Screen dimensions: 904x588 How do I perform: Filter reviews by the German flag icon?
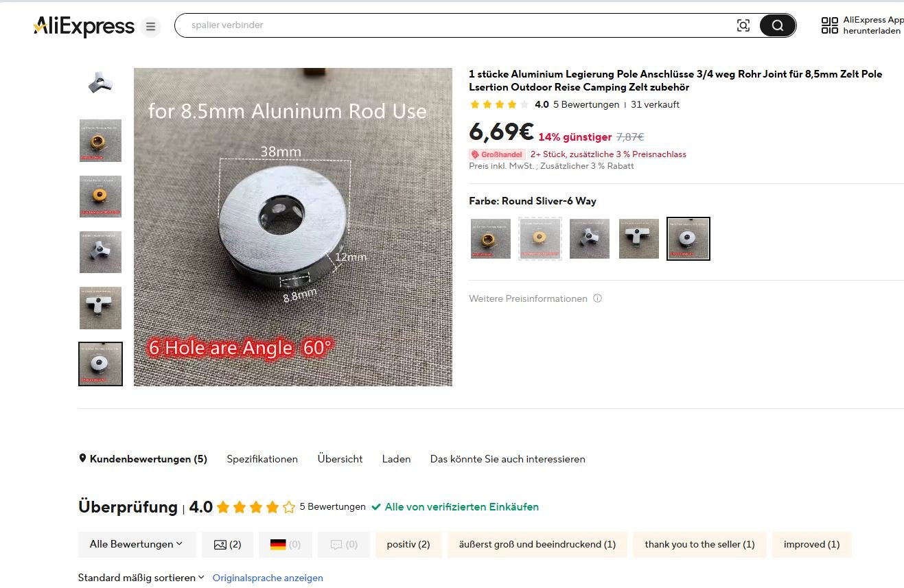(286, 544)
